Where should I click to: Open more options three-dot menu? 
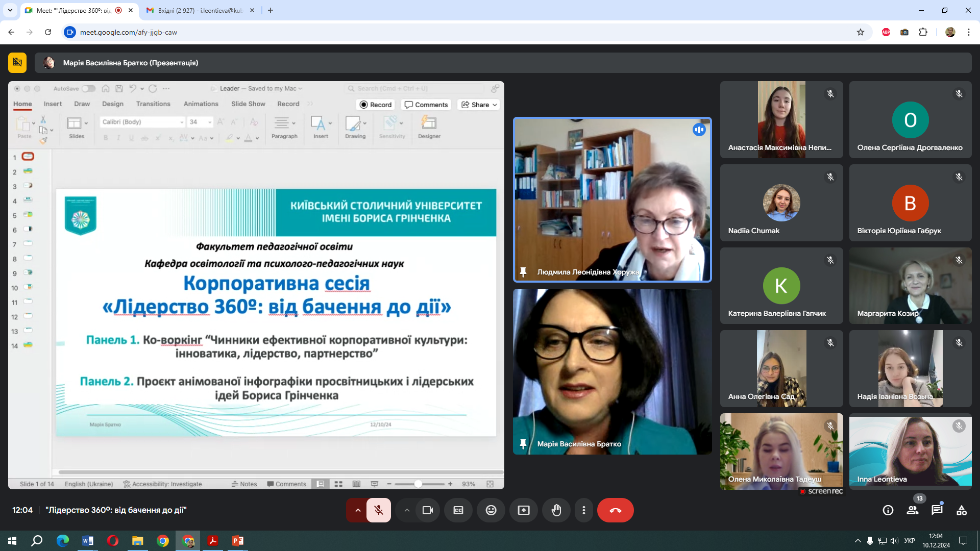[x=584, y=510]
